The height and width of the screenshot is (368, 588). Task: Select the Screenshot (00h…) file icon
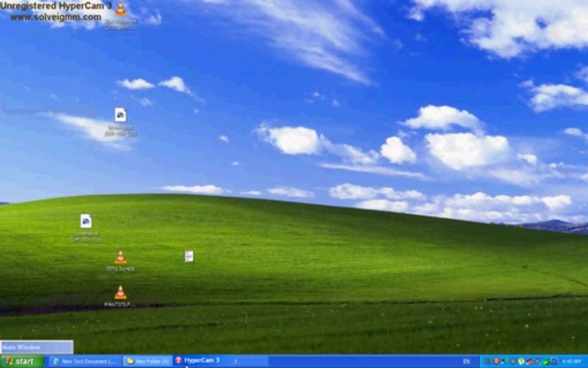pos(120,123)
